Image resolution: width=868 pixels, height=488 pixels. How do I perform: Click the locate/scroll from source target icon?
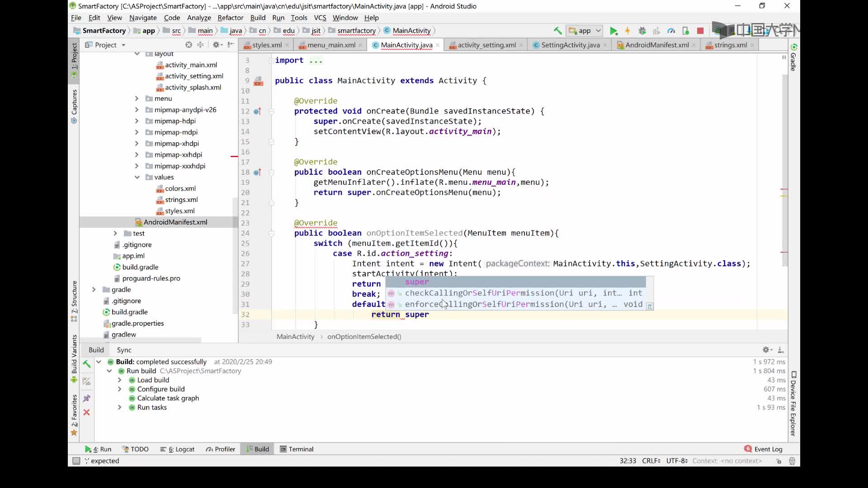189,45
